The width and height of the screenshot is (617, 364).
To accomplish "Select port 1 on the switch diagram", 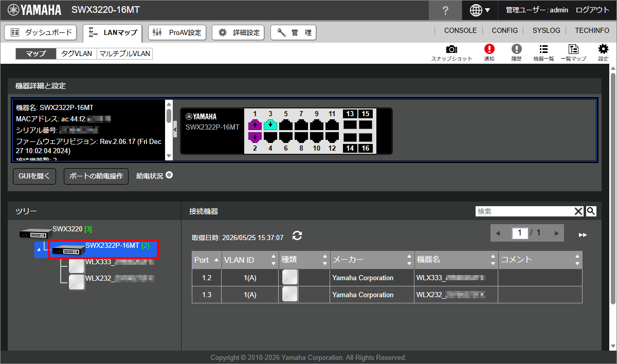I will tap(255, 125).
